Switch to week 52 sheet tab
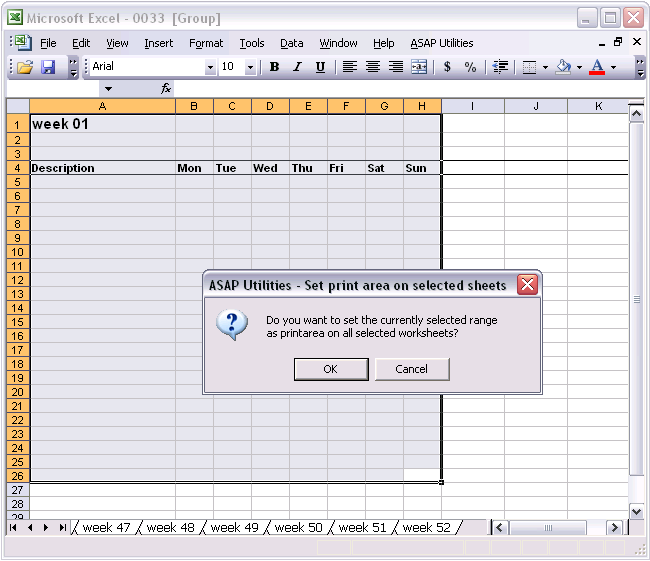 pyautogui.click(x=427, y=527)
